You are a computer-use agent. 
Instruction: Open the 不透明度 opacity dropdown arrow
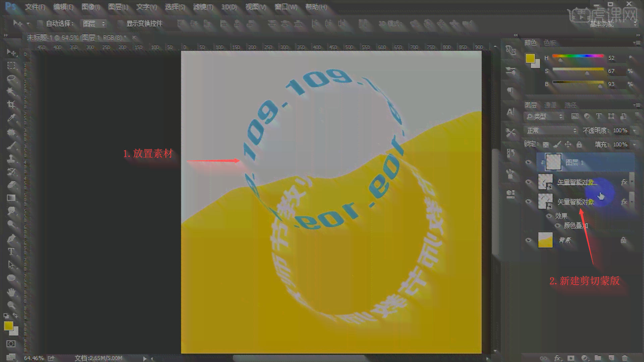tap(634, 130)
